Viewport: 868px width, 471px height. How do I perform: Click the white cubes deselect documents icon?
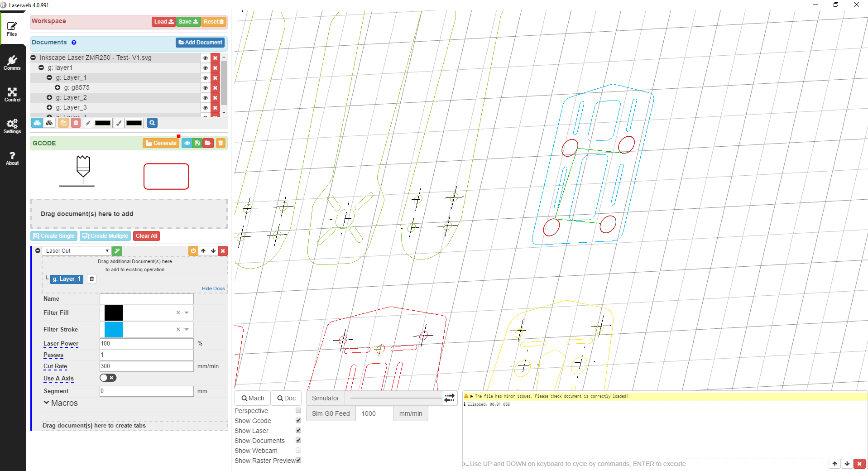click(49, 123)
